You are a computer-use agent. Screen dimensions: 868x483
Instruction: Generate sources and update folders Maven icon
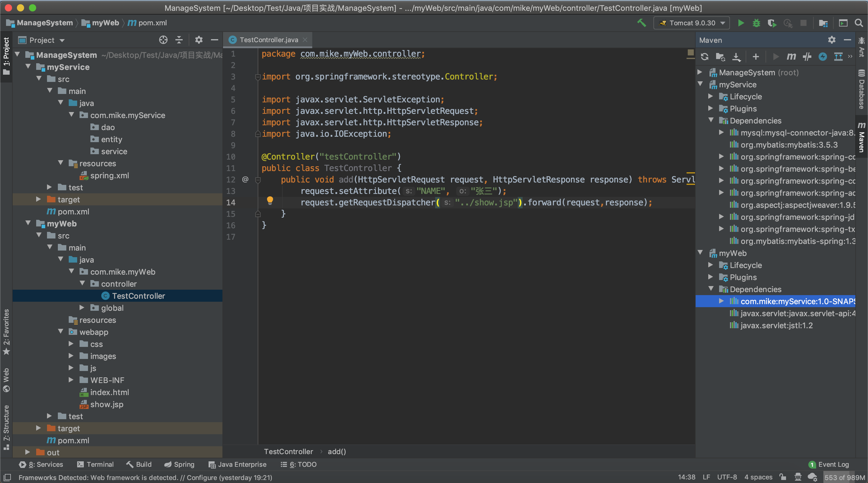(x=720, y=57)
